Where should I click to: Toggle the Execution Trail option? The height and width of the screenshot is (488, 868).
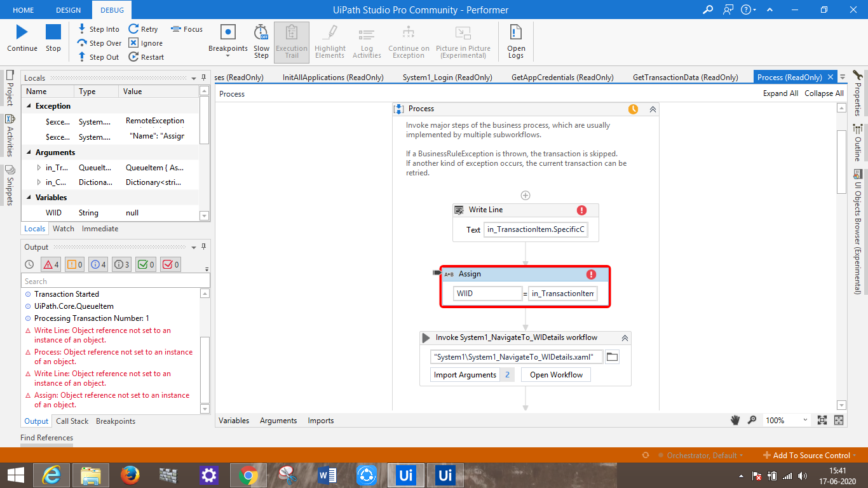click(x=292, y=41)
